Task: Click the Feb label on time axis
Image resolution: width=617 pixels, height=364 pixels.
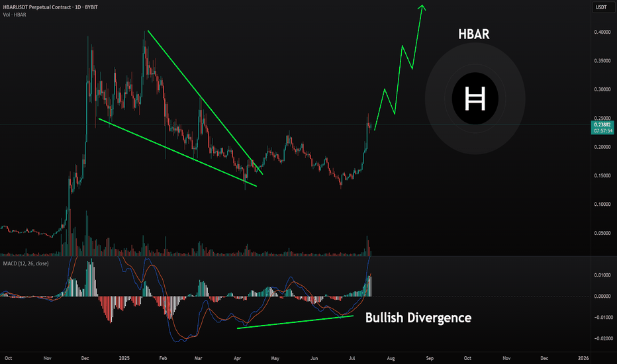Action: click(x=163, y=358)
